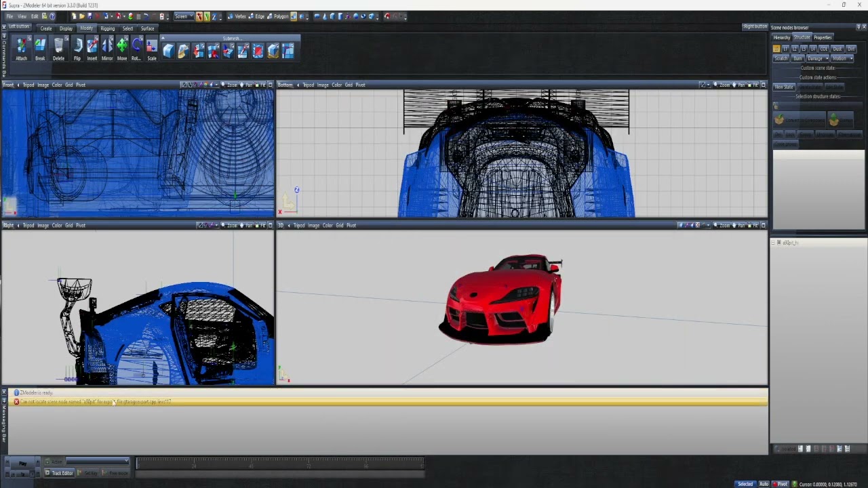This screenshot has width=868, height=488.
Task: Switch to the Rigging tab
Action: point(108,28)
